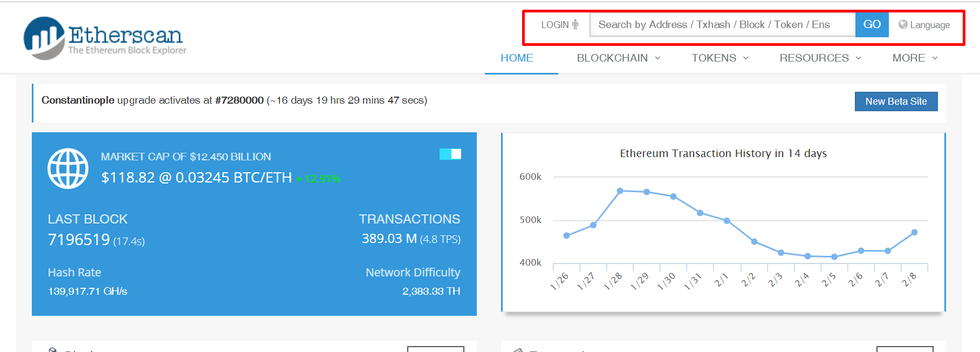Open the New Beta Site button

896,101
